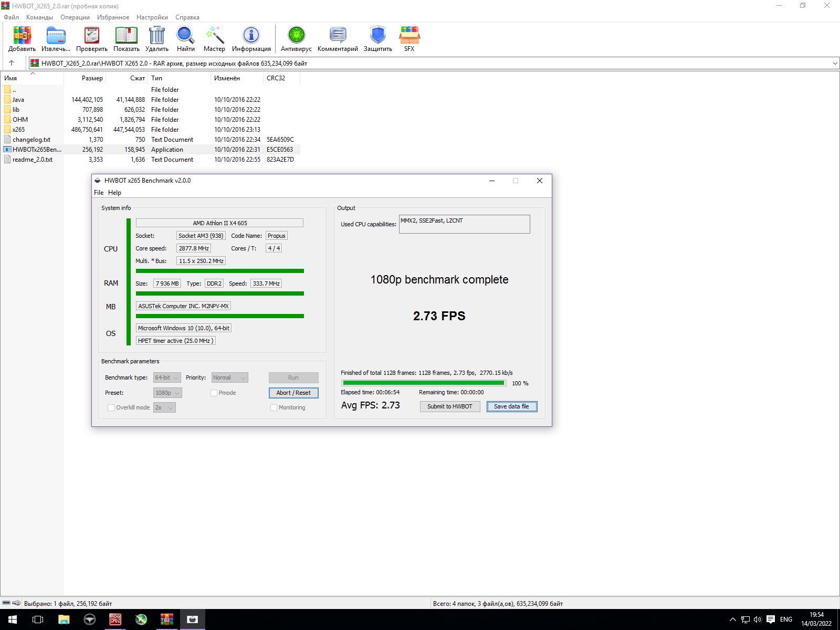Viewport: 840px width, 630px height.
Task: Open File Explorer from the taskbar
Action: tap(64, 619)
